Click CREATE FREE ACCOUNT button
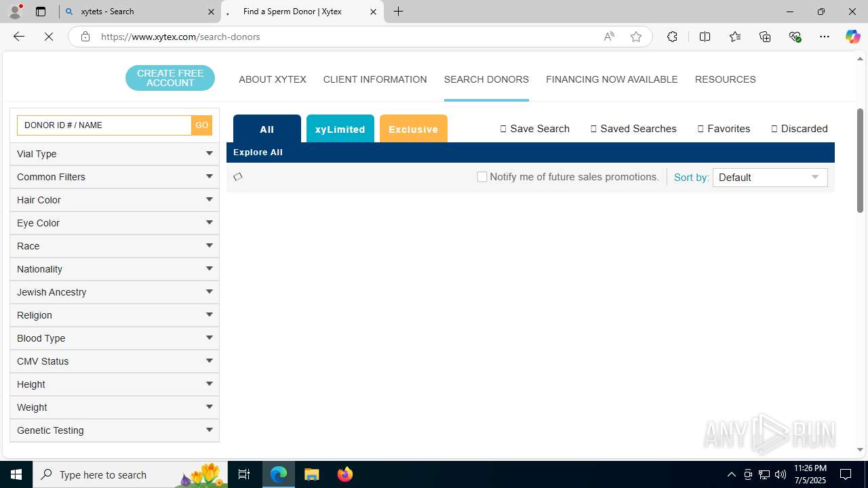Viewport: 868px width, 488px height. point(170,78)
